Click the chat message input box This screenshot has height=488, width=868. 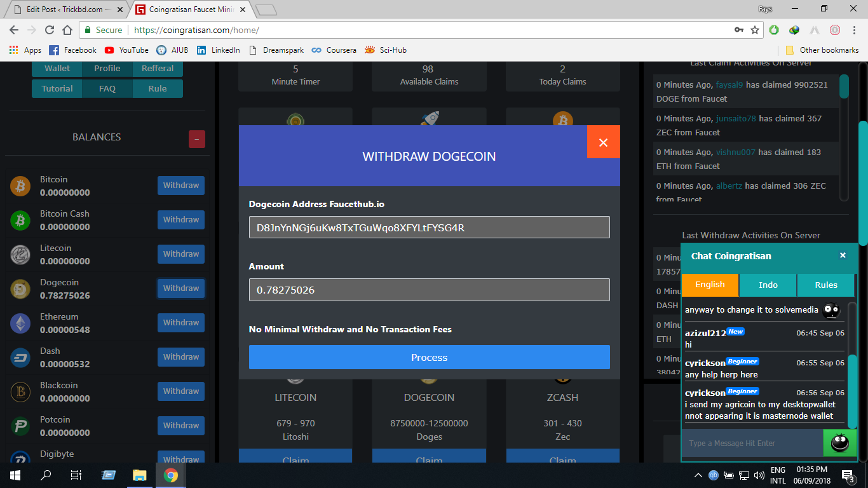752,443
